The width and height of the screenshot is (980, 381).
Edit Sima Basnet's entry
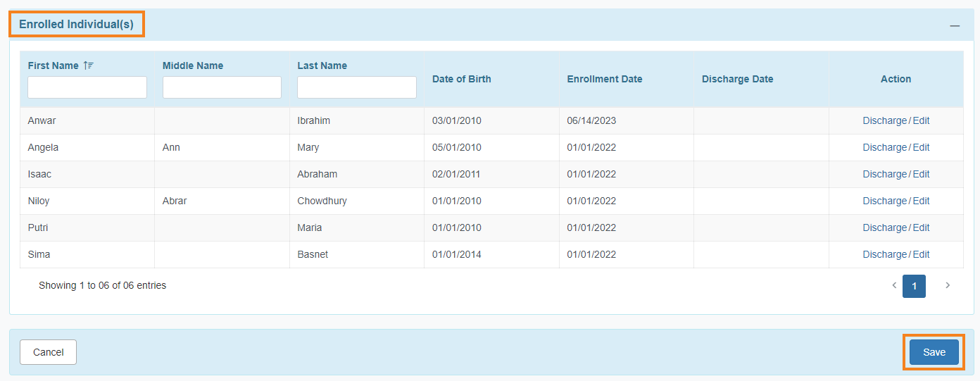921,254
